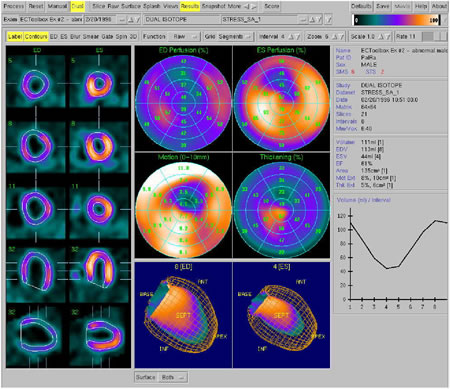This screenshot has width=450, height=389.
Task: Click the Score button
Action: (x=272, y=6)
